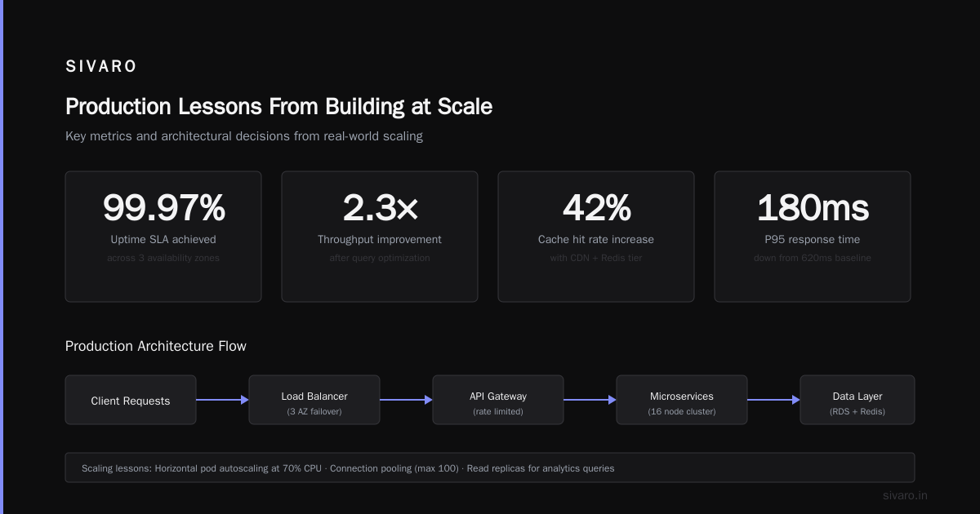Select the 180ms P95 response time card

[813, 237]
